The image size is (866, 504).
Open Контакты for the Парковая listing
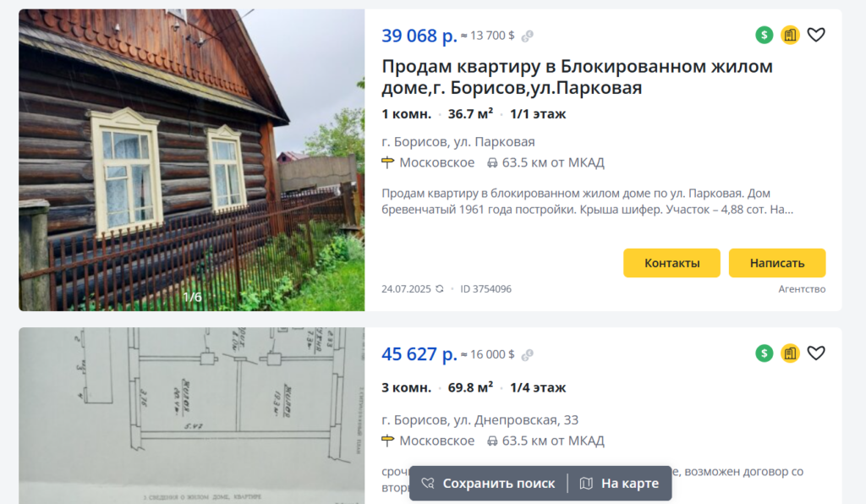point(671,263)
